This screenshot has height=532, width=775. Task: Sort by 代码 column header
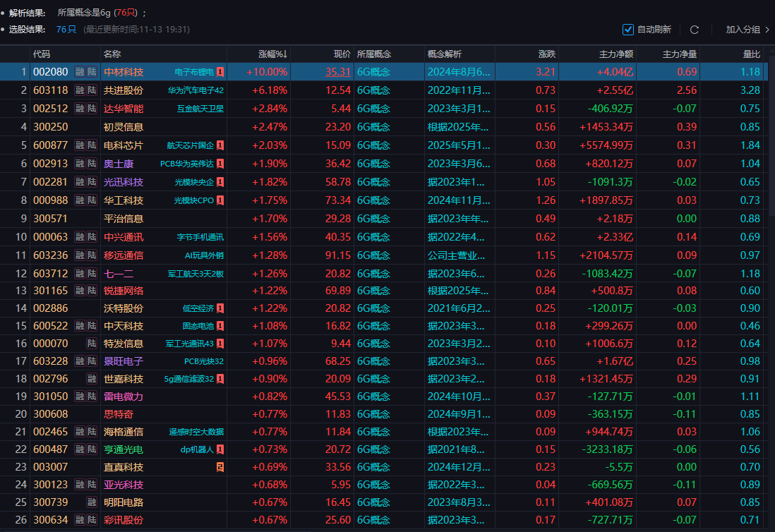42,54
